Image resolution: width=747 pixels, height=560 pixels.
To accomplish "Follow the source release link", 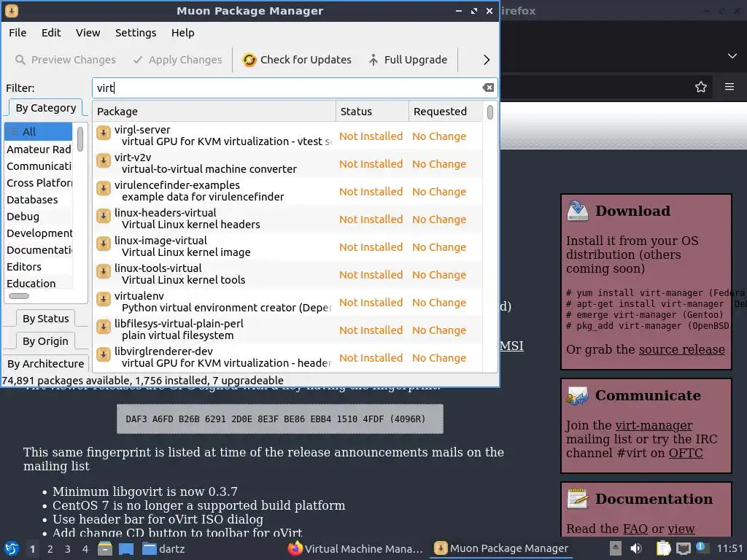I will [x=682, y=349].
